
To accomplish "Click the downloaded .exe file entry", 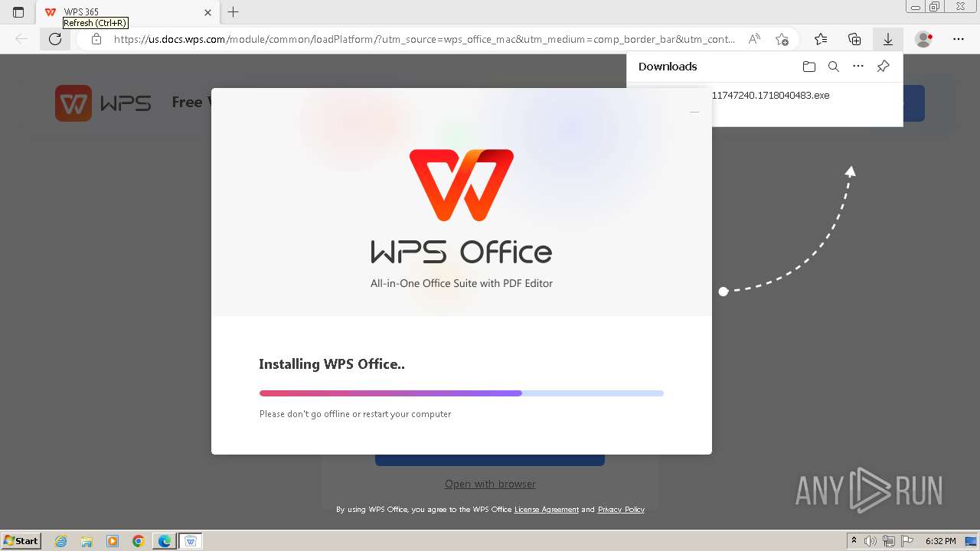I will click(x=771, y=96).
